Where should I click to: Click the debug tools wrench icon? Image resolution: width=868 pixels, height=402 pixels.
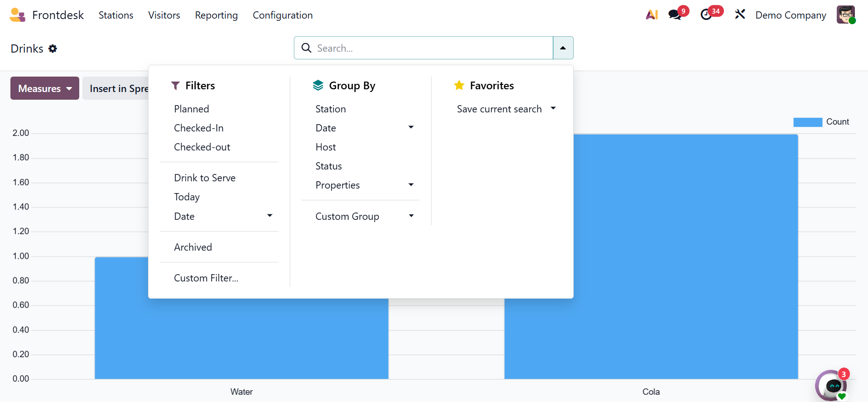point(740,15)
